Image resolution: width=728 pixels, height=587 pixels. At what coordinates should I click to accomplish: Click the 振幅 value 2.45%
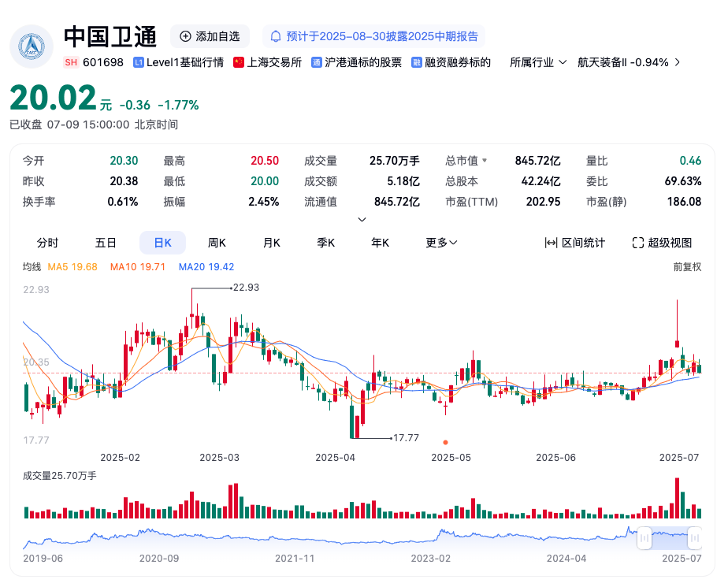pyautogui.click(x=264, y=202)
